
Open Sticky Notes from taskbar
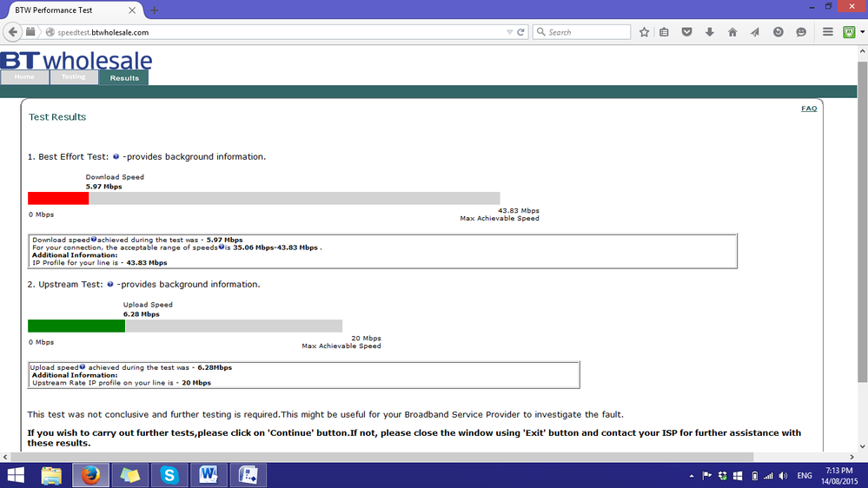click(129, 475)
